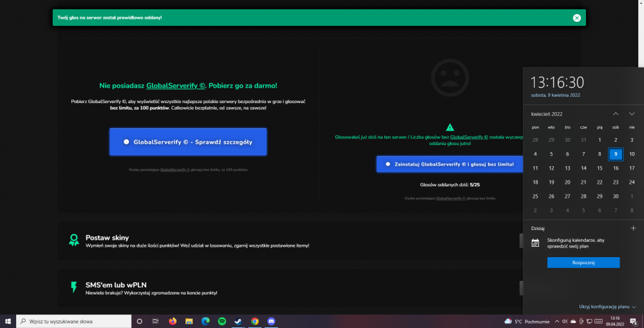Click the Rozpocznij button
Viewport: 644px width, 328px height.
coord(583,262)
